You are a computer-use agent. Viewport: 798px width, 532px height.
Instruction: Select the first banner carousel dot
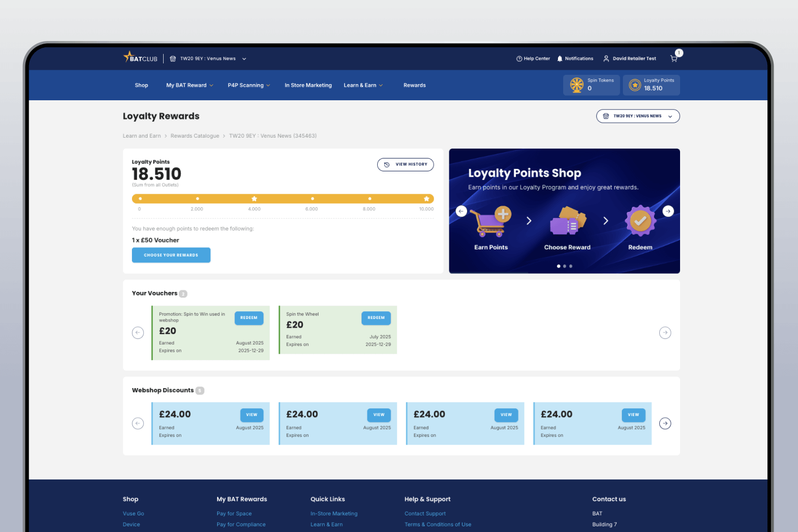click(x=558, y=266)
